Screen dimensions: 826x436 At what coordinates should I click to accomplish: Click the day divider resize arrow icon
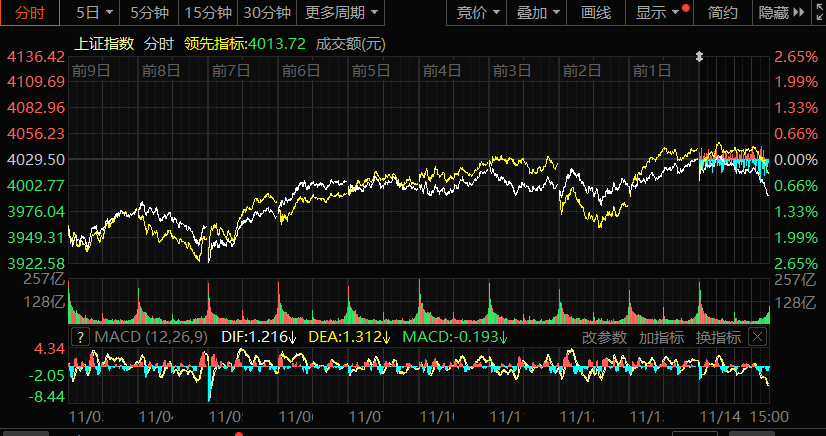point(699,54)
